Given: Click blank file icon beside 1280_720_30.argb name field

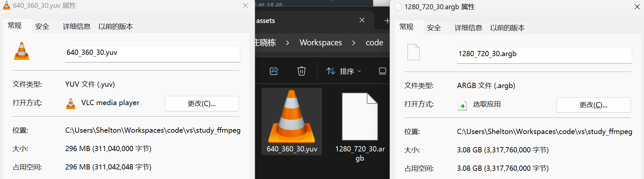Looking at the screenshot, I should coord(413,53).
